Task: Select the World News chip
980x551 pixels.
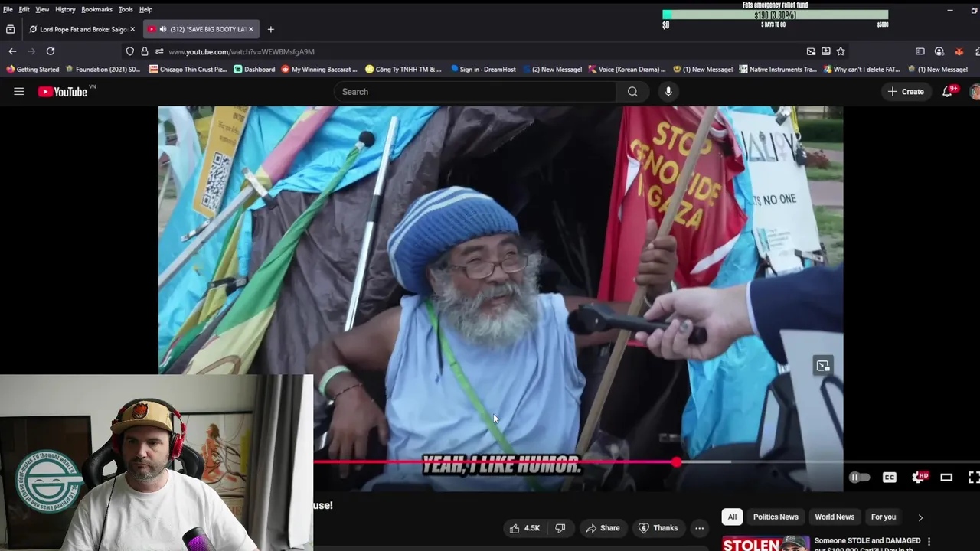Action: point(835,517)
